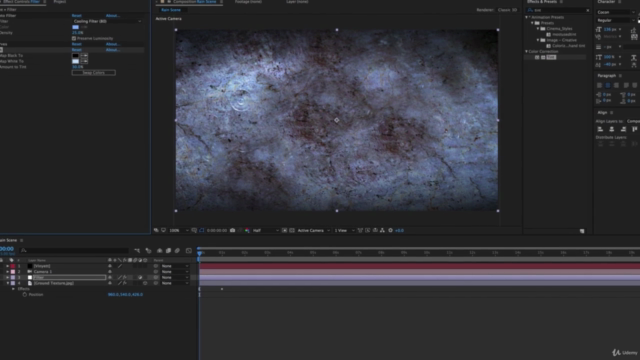Open the Active Camera view dropdown
The image size is (640, 360).
pyautogui.click(x=313, y=231)
